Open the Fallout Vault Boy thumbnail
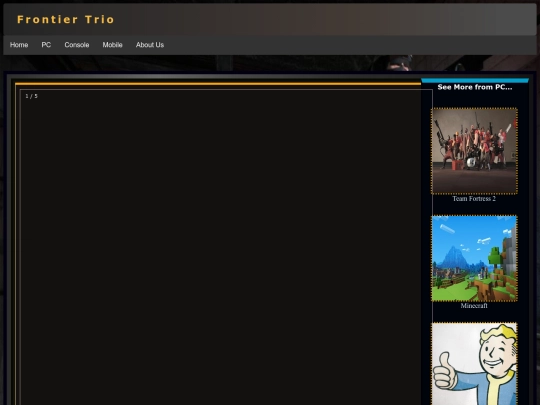This screenshot has height=405, width=540. [x=474, y=364]
